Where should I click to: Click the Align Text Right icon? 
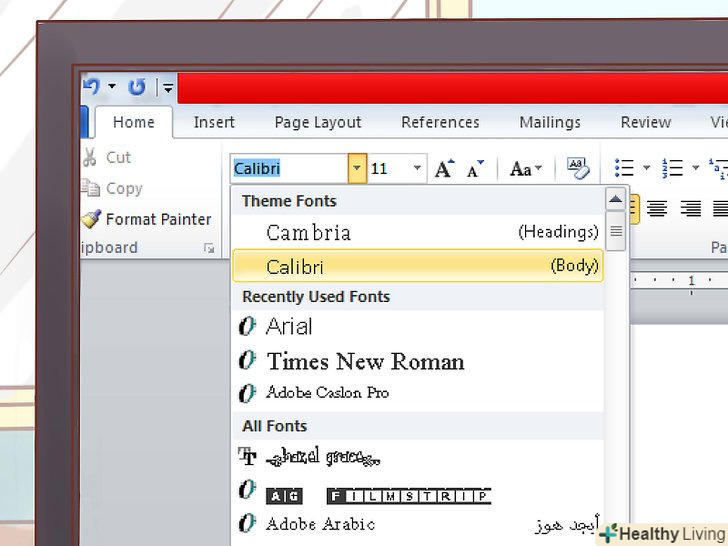pos(691,208)
